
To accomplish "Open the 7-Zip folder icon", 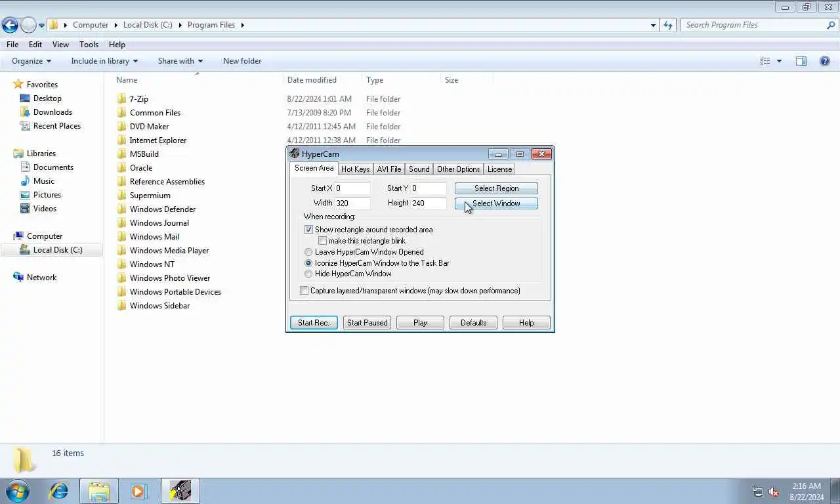I will point(121,99).
